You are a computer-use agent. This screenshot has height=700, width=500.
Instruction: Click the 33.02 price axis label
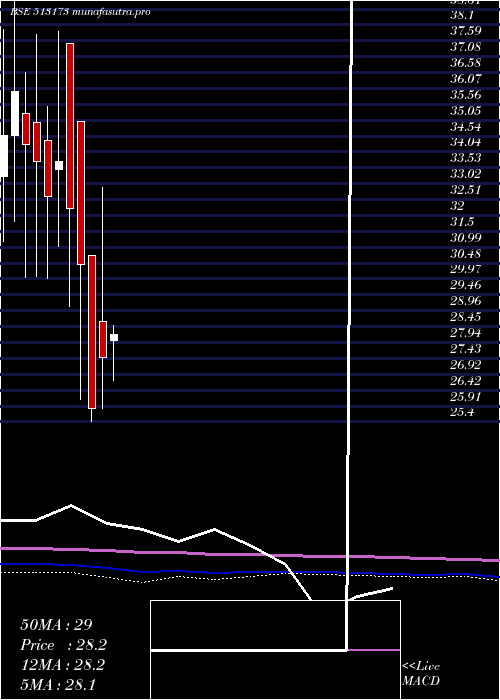466,174
